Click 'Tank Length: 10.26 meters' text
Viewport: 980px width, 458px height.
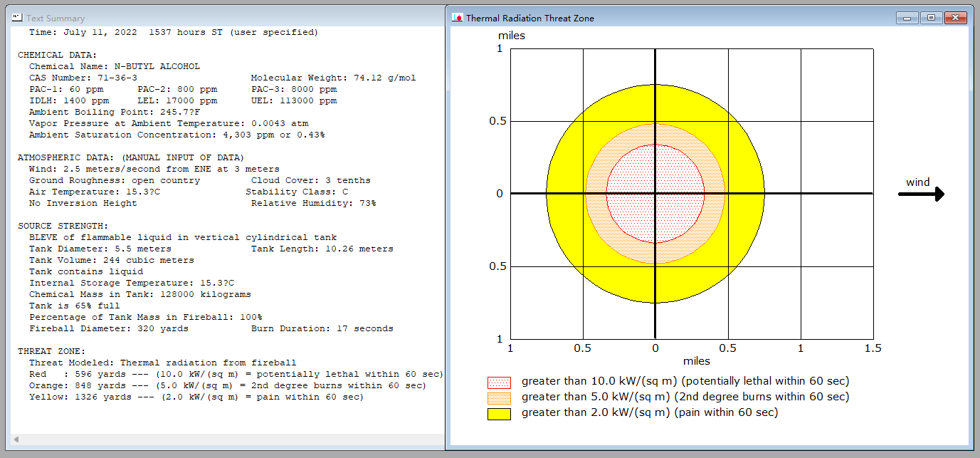click(x=322, y=249)
